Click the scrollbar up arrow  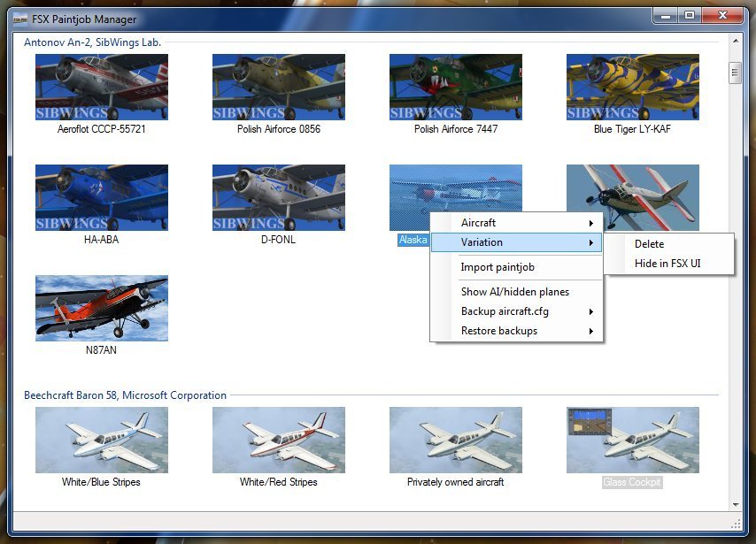pyautogui.click(x=736, y=41)
